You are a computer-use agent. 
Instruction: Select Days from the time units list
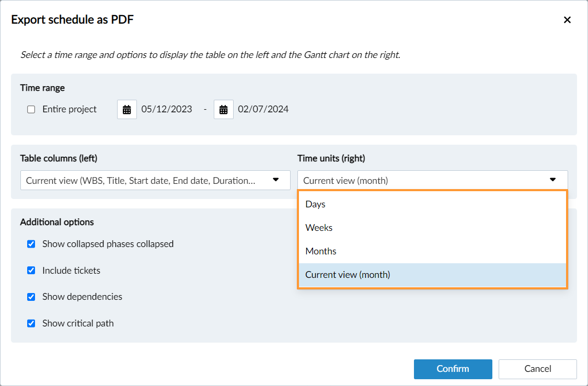point(316,204)
